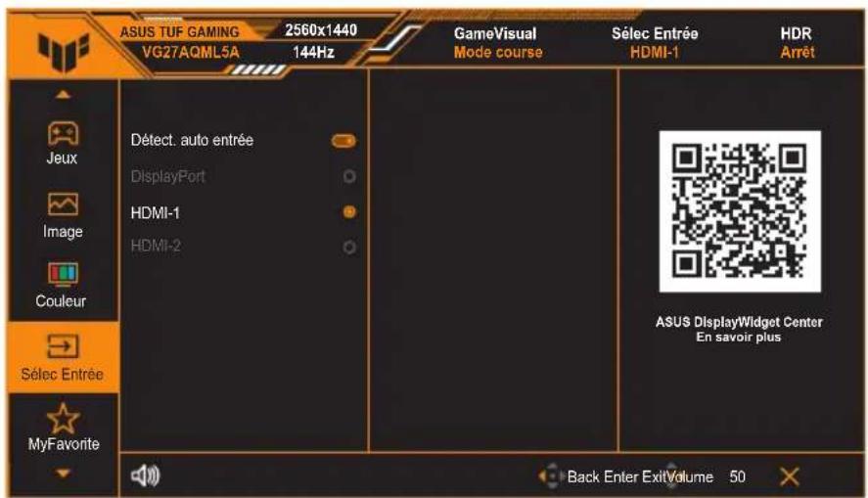Click the Détect. auto entrée label

pos(192,140)
